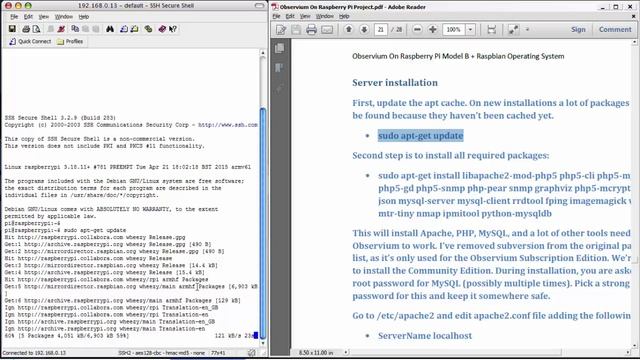640x360 pixels.
Task: Open New File Transfer Window icon in SSH toolbar
Action: (134, 29)
